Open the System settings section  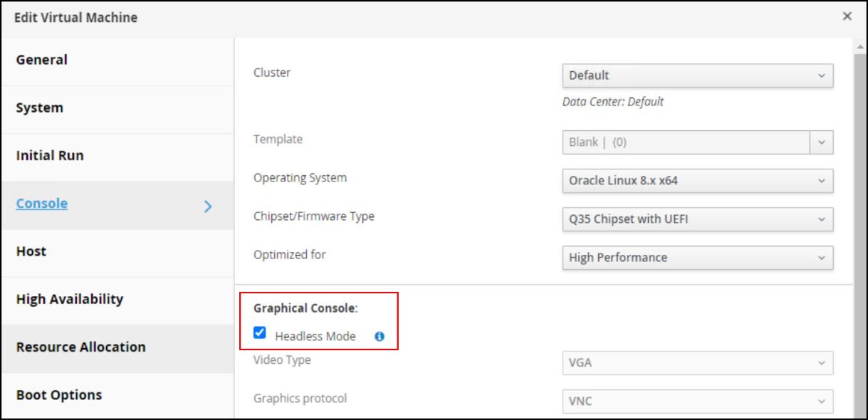click(38, 107)
